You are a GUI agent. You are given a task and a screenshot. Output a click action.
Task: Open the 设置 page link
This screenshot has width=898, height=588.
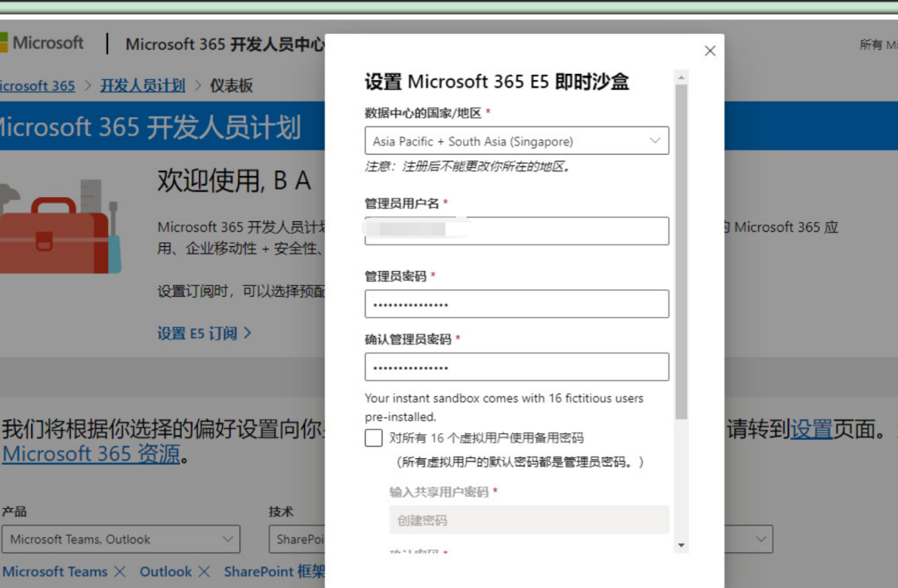click(811, 429)
